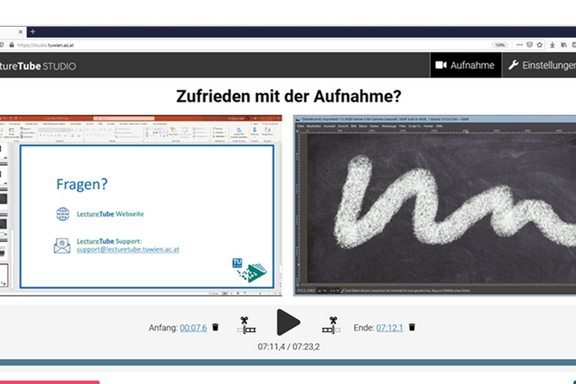Jump to Ende time 07:12.1
576x384 pixels.
point(389,327)
